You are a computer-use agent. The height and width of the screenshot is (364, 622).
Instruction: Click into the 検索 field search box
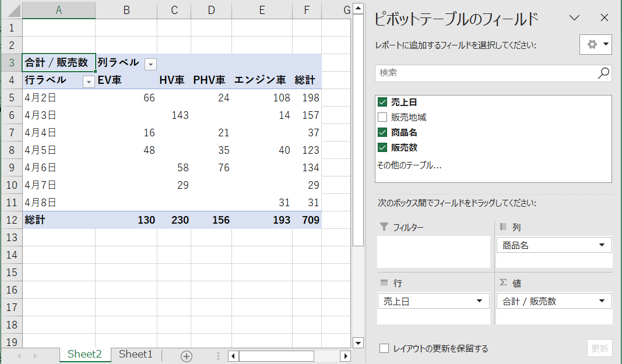[486, 73]
